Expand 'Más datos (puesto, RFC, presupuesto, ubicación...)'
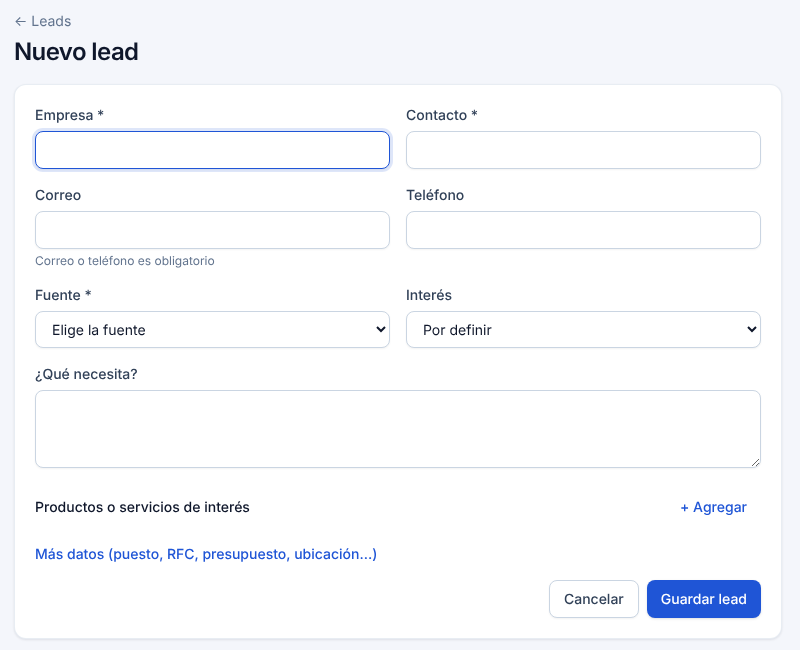 click(206, 554)
